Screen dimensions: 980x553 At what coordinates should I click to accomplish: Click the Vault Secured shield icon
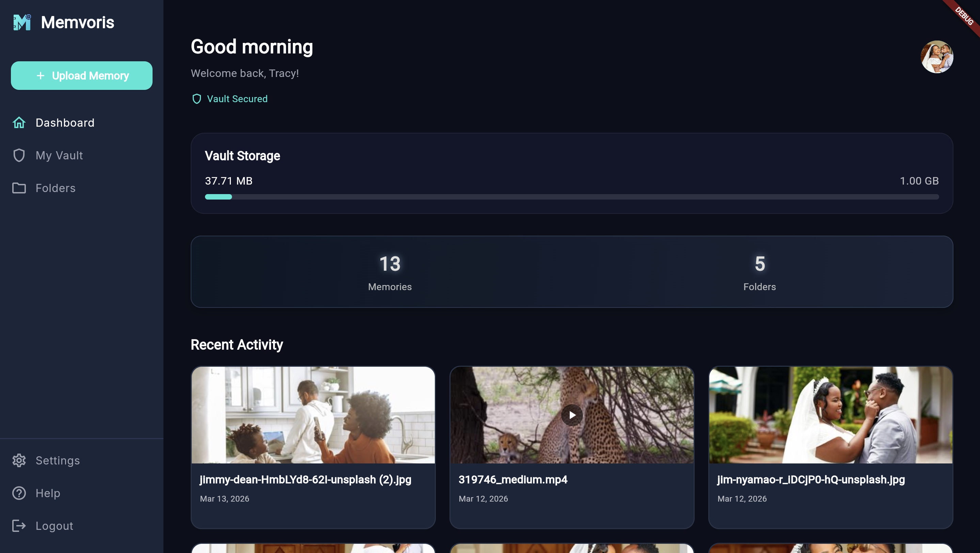click(x=196, y=99)
